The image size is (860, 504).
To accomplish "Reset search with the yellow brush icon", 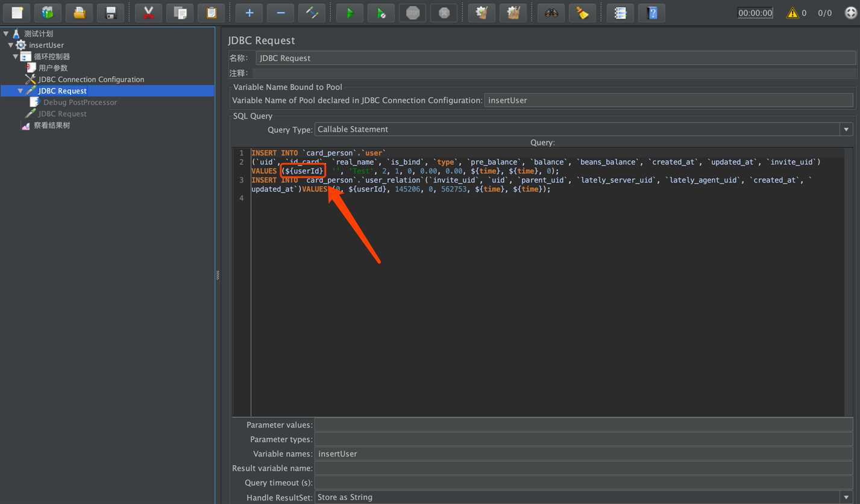I will [582, 13].
